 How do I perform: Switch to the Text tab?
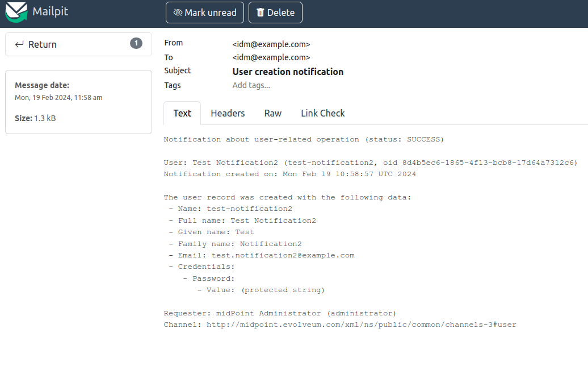(x=182, y=113)
